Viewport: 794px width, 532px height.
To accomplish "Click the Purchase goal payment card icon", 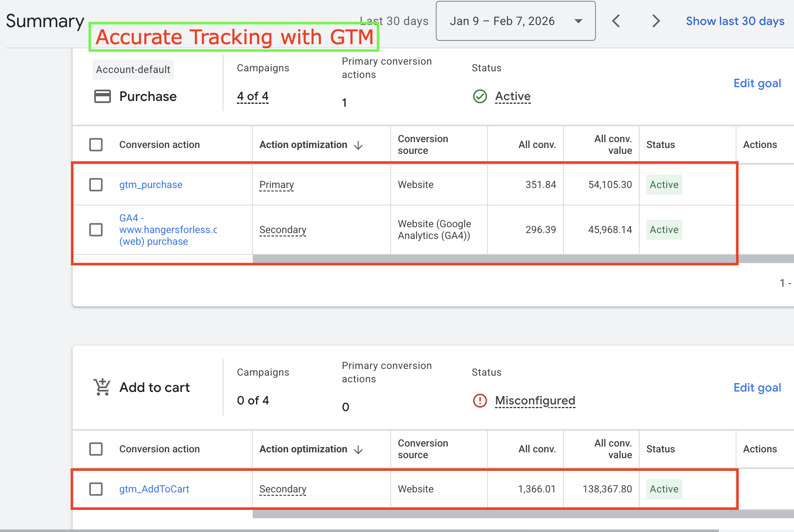I will 103,96.
